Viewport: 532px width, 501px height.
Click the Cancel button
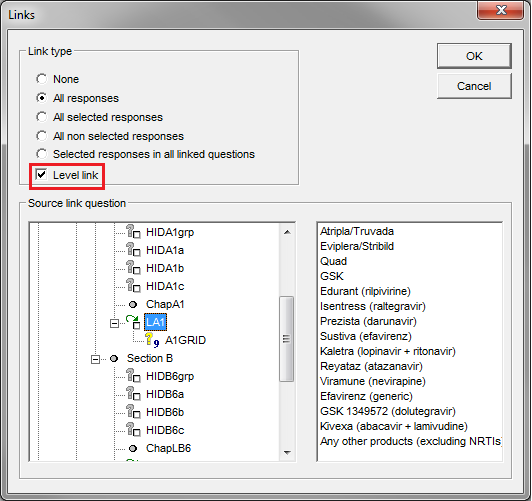474,86
